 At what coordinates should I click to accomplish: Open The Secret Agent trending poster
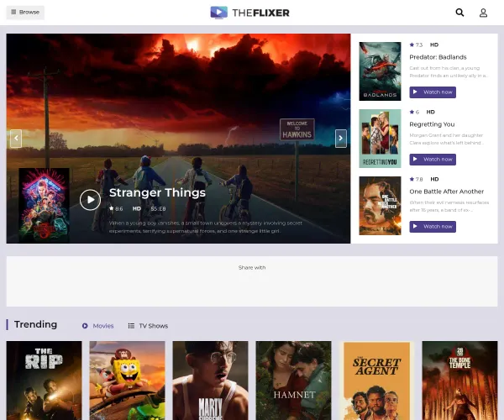click(376, 381)
